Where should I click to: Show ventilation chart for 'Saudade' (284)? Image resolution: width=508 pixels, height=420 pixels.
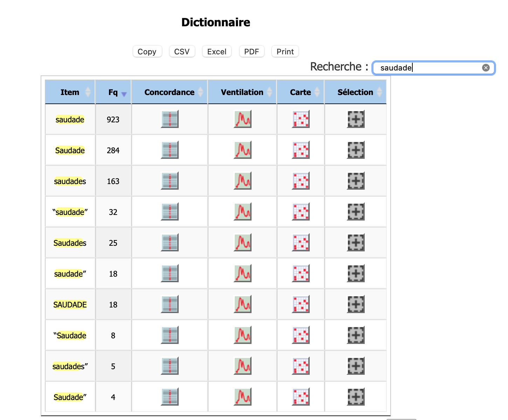242,150
